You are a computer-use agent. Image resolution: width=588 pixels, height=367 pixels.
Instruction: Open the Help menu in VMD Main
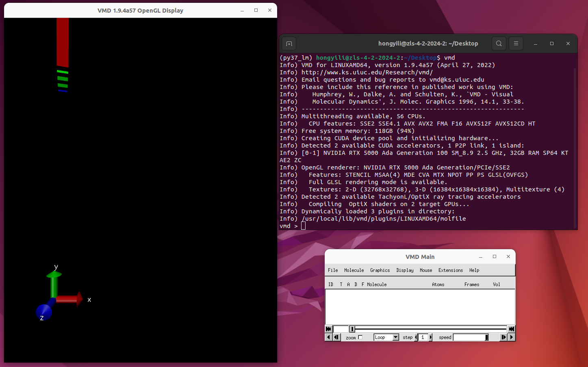474,270
